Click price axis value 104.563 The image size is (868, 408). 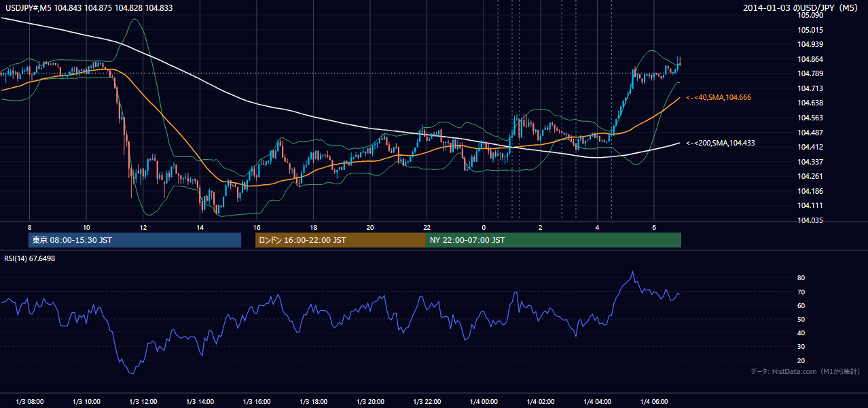coord(811,118)
